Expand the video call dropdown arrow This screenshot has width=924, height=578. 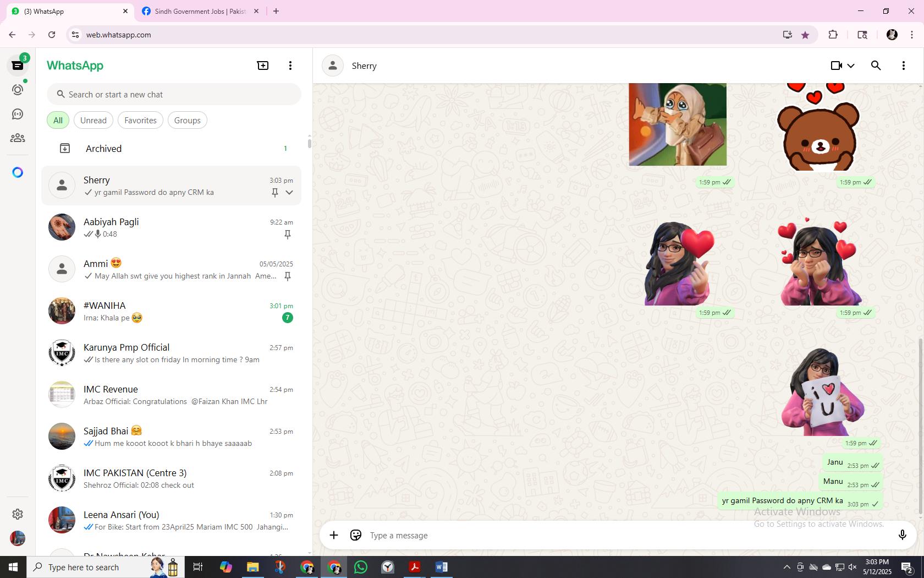[x=851, y=66]
